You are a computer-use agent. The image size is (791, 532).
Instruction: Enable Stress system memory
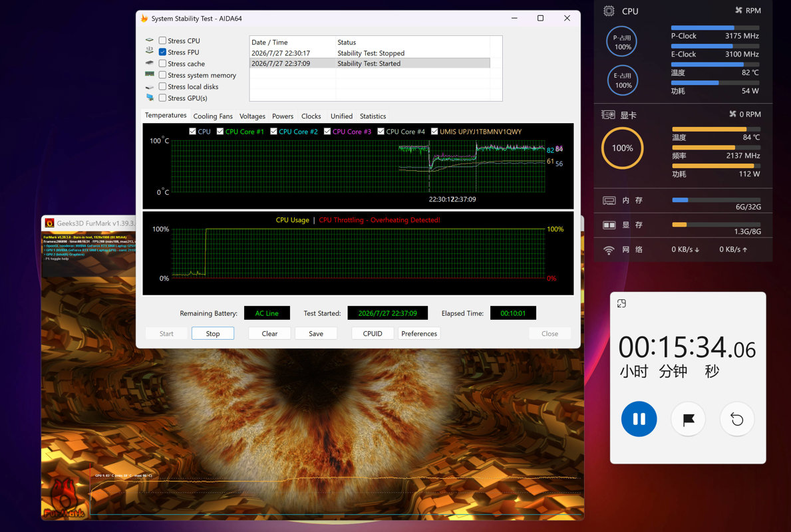(162, 75)
